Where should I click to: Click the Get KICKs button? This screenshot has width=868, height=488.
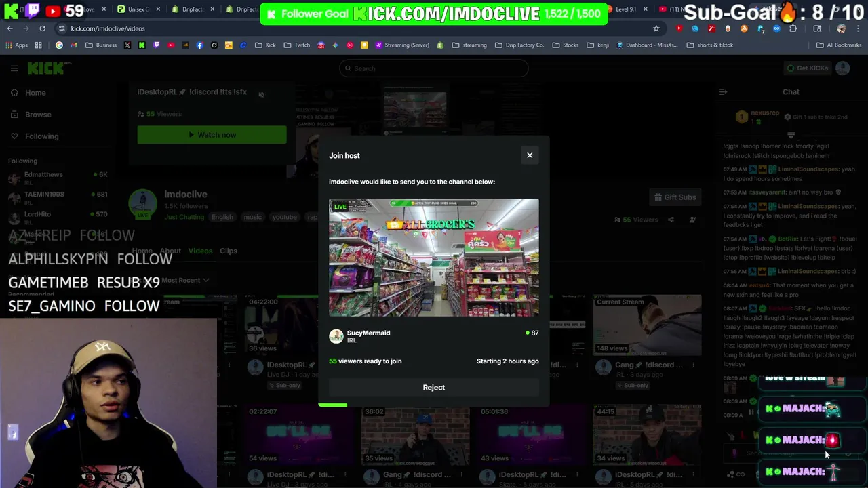click(x=808, y=68)
